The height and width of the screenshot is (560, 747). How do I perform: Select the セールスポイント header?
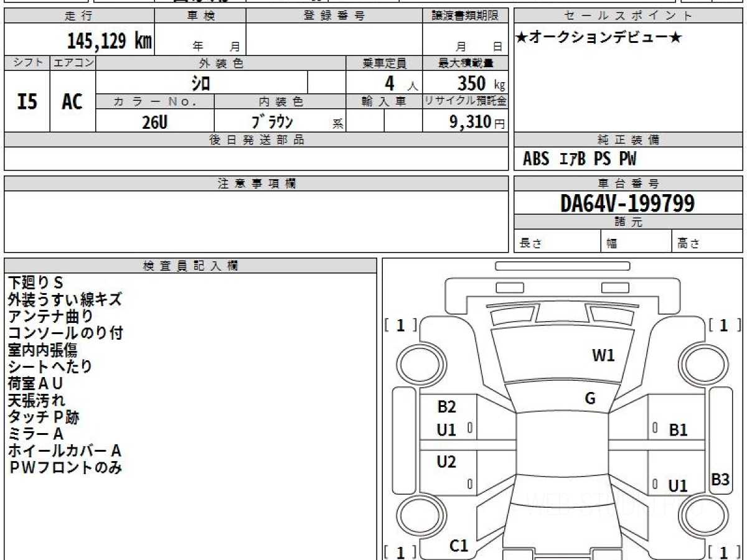[x=628, y=16]
